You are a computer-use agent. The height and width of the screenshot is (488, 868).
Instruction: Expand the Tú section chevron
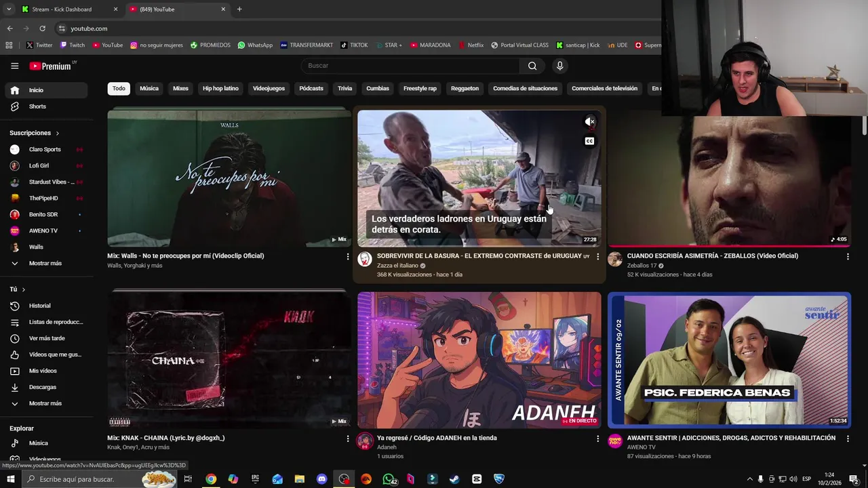tap(23, 289)
